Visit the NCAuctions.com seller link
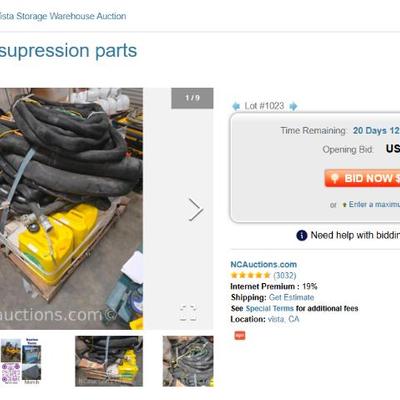This screenshot has height=400, width=400. pyautogui.click(x=263, y=264)
